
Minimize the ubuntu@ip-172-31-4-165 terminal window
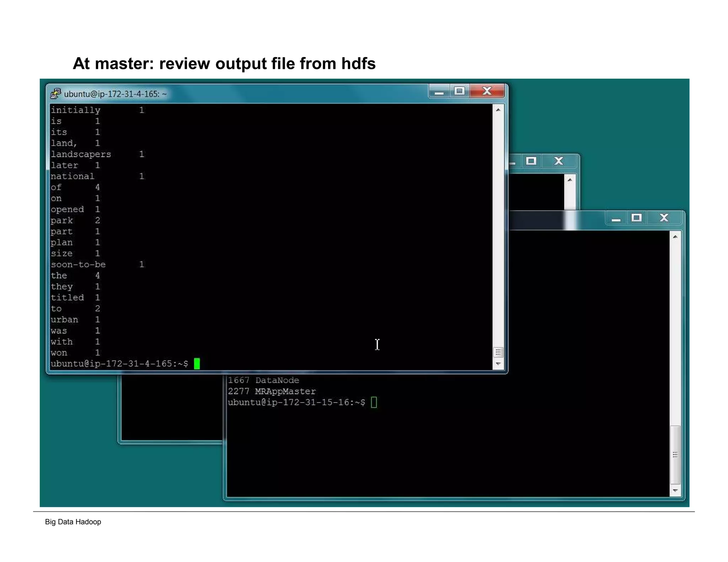[439, 92]
